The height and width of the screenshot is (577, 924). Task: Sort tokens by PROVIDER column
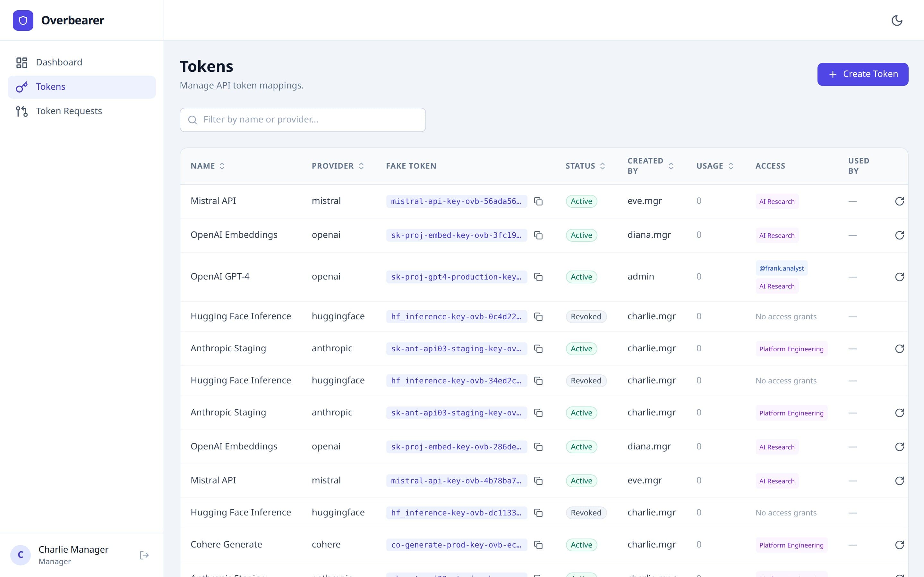click(337, 166)
